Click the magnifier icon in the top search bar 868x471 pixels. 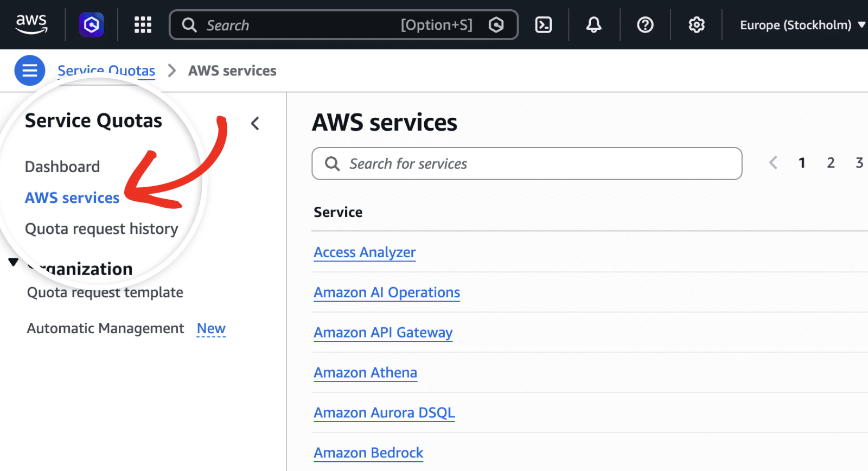[189, 25]
